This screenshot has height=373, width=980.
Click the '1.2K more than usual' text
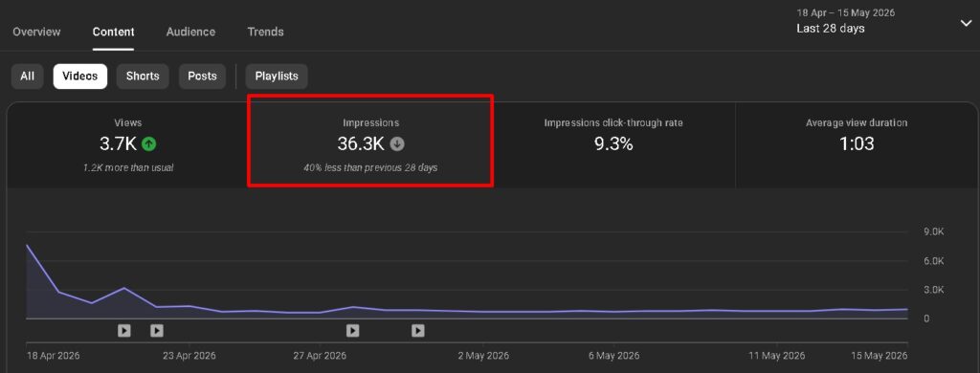tap(128, 168)
